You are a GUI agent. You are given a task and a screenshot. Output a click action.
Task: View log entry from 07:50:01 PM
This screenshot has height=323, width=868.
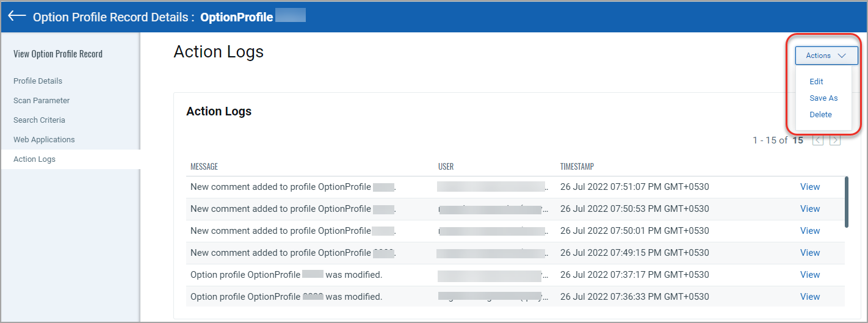(809, 231)
